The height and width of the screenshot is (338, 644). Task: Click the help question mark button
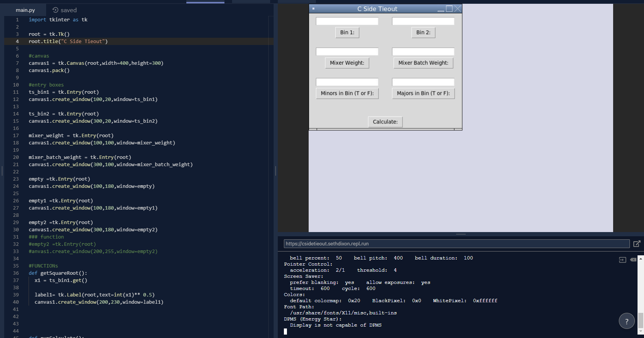tap(626, 321)
